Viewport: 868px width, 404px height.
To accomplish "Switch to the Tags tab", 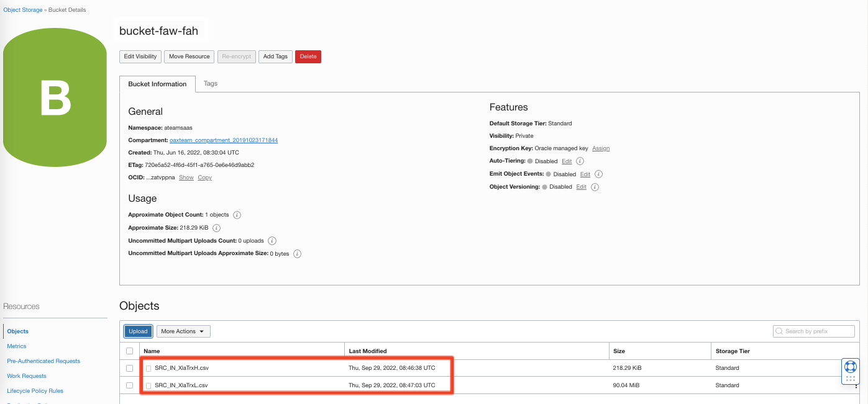I will click(210, 83).
